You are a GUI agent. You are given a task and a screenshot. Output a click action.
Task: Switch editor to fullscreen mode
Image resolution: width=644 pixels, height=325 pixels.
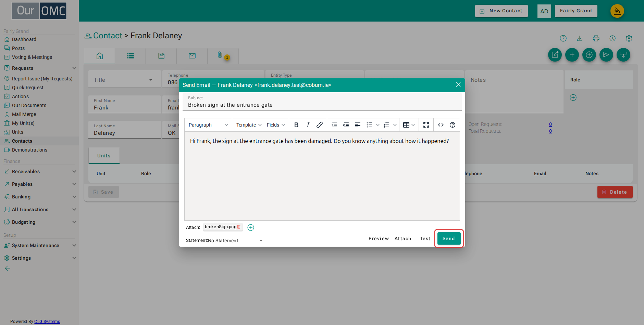426,125
